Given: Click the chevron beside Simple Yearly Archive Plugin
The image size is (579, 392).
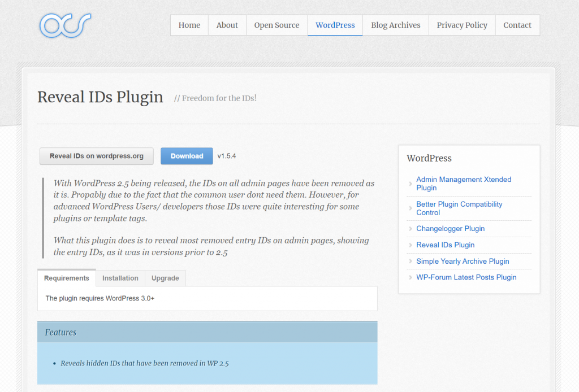Looking at the screenshot, I should coord(410,261).
